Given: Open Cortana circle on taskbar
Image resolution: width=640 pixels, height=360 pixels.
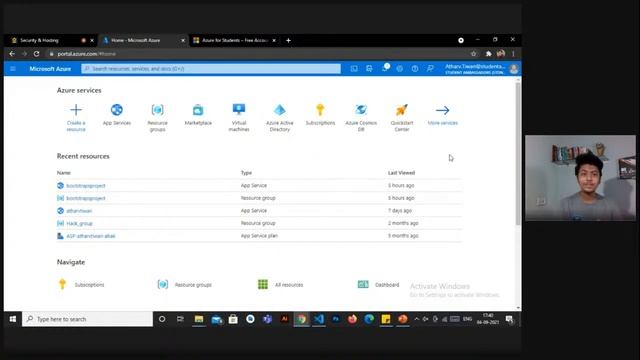Looking at the screenshot, I should (x=162, y=319).
